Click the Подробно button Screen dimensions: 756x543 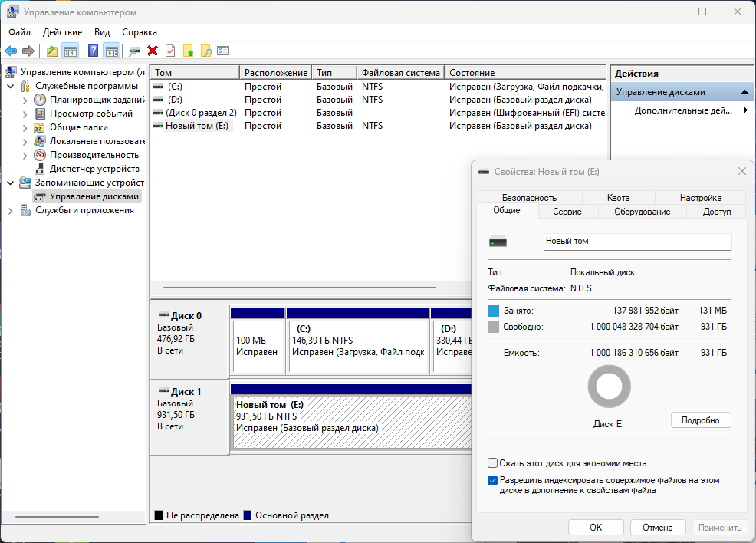(x=700, y=420)
